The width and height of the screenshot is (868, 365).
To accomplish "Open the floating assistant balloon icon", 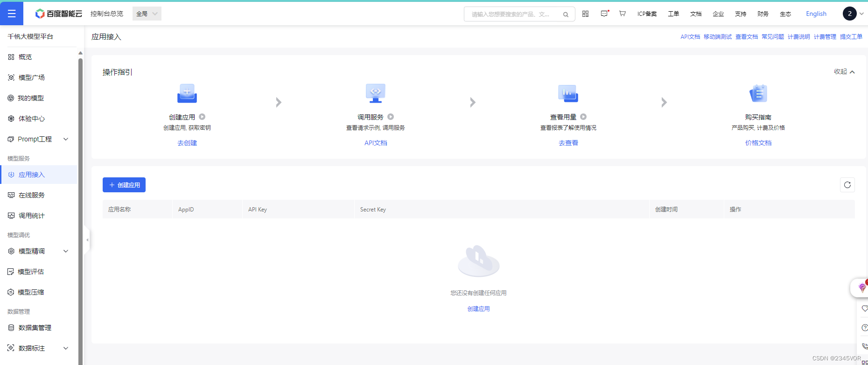I will pyautogui.click(x=862, y=288).
